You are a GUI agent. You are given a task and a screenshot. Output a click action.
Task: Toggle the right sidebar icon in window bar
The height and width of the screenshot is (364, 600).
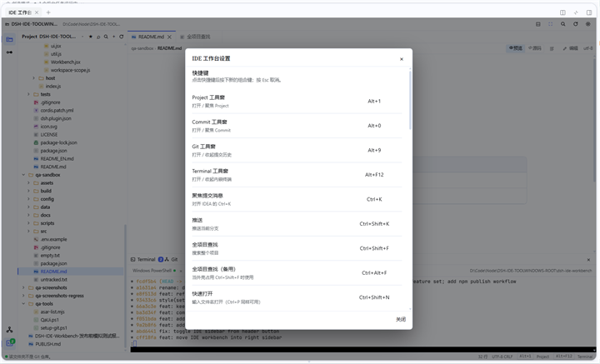coord(589,12)
